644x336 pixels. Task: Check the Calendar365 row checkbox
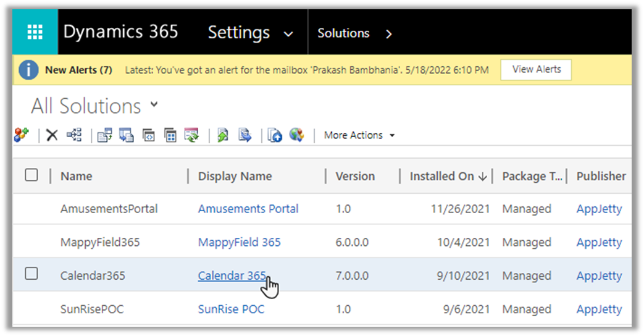pyautogui.click(x=31, y=274)
